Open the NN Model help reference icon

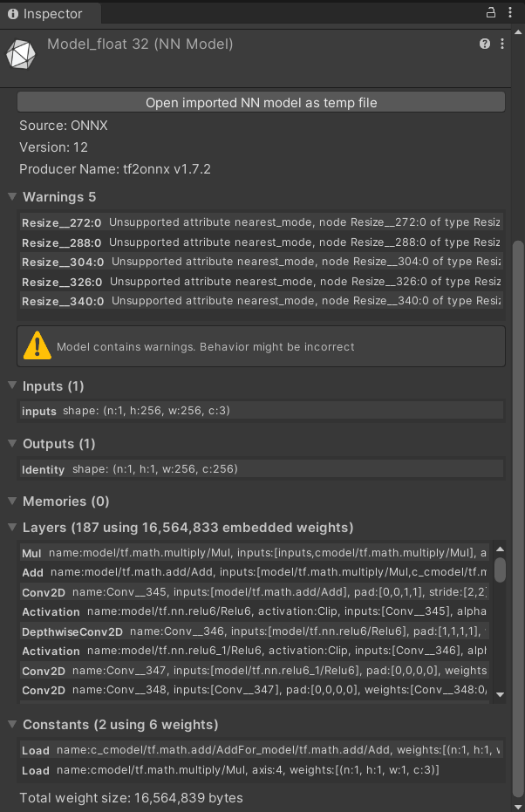pos(485,44)
